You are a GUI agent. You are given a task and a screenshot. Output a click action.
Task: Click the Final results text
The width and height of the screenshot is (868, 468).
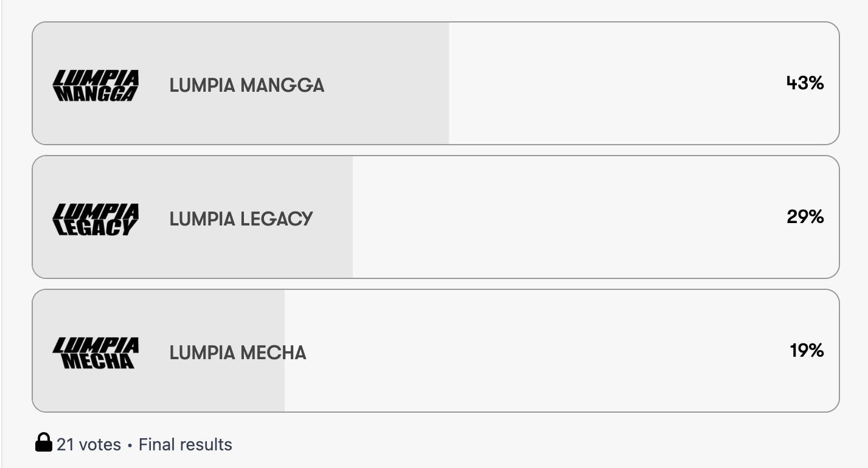click(186, 445)
